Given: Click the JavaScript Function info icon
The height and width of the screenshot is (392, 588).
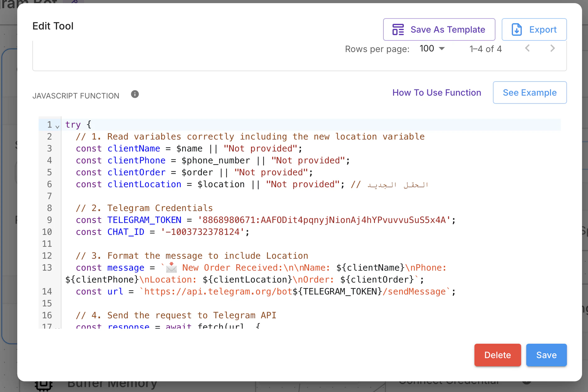Looking at the screenshot, I should click(135, 94).
